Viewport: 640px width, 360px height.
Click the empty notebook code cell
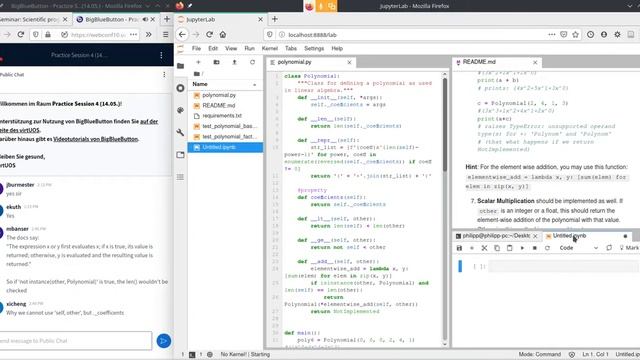tap(563, 267)
